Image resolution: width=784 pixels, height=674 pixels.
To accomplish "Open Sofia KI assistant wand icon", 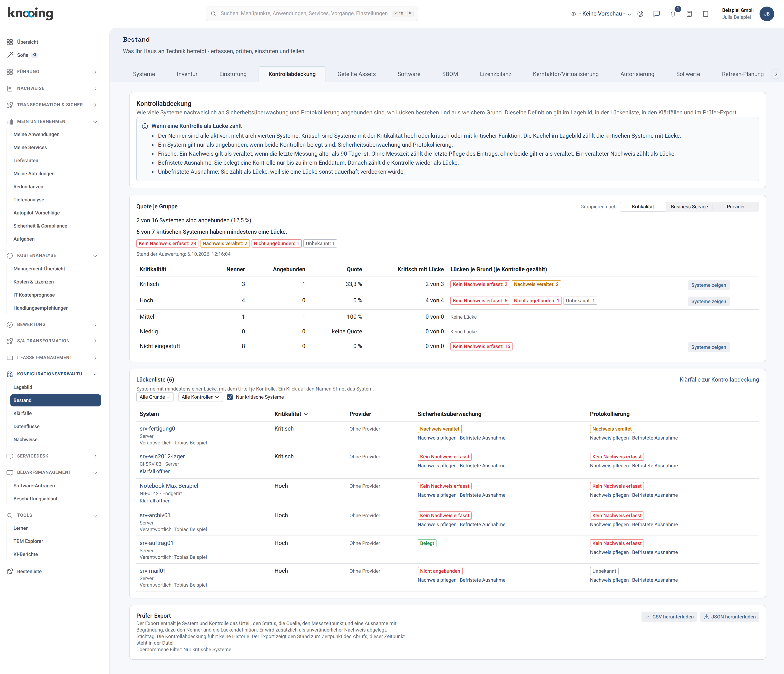I will coord(10,55).
